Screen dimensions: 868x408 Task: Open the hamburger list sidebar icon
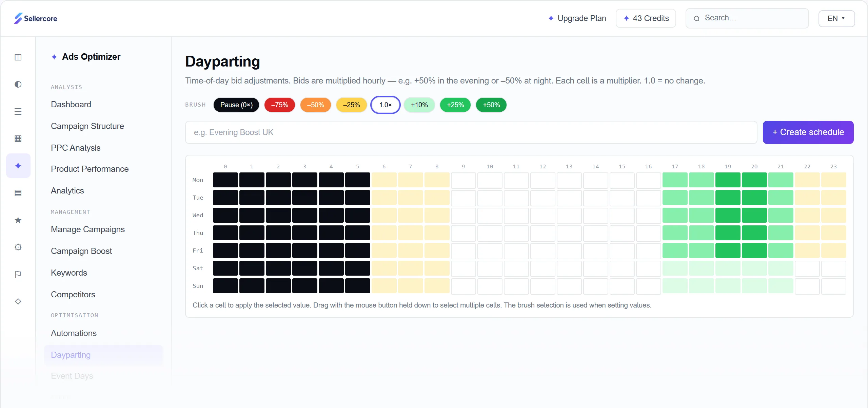point(18,111)
